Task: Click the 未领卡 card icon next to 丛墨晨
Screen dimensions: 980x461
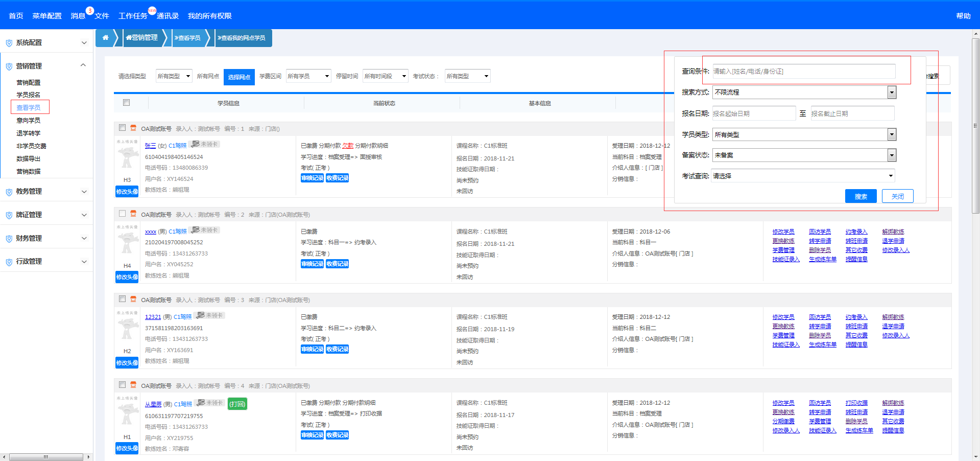Action: [x=201, y=403]
